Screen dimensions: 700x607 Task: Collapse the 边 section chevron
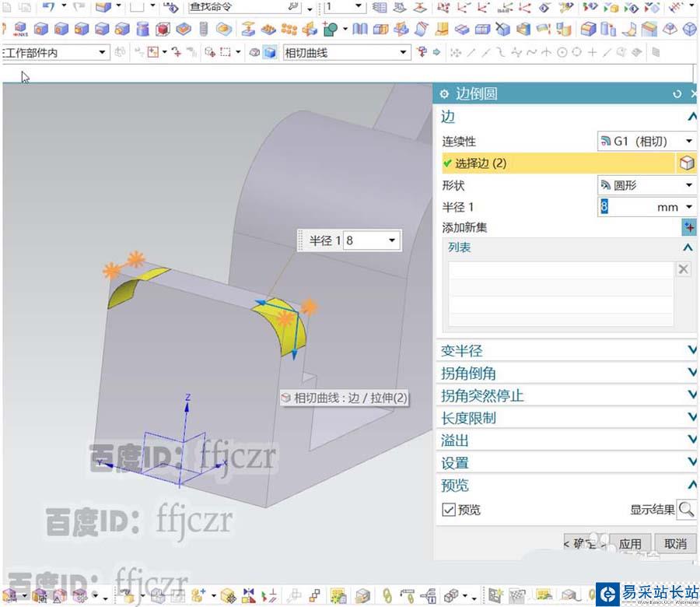click(x=692, y=117)
